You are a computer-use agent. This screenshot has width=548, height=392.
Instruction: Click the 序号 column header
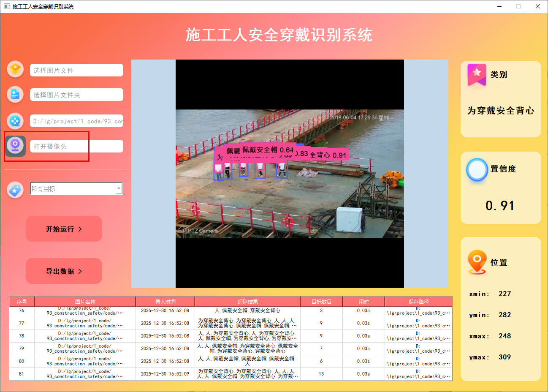[x=22, y=302]
